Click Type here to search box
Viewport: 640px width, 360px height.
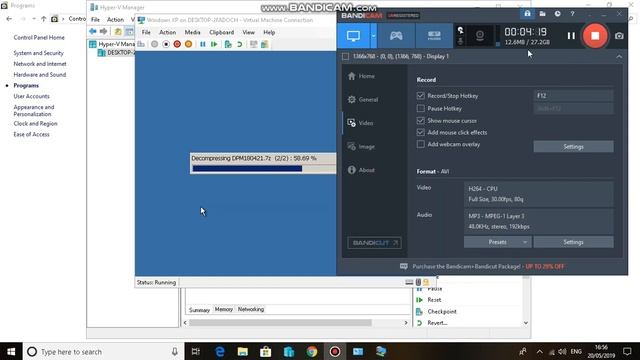coord(104,351)
